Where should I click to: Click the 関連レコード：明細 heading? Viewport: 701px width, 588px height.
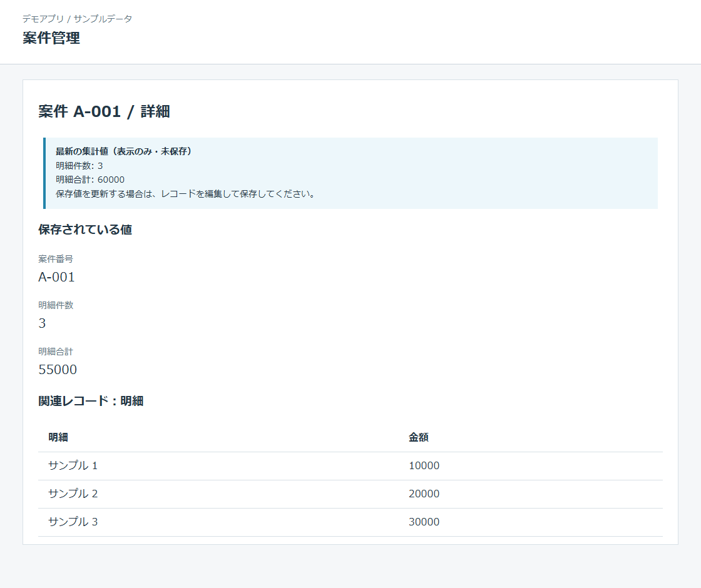(x=91, y=401)
